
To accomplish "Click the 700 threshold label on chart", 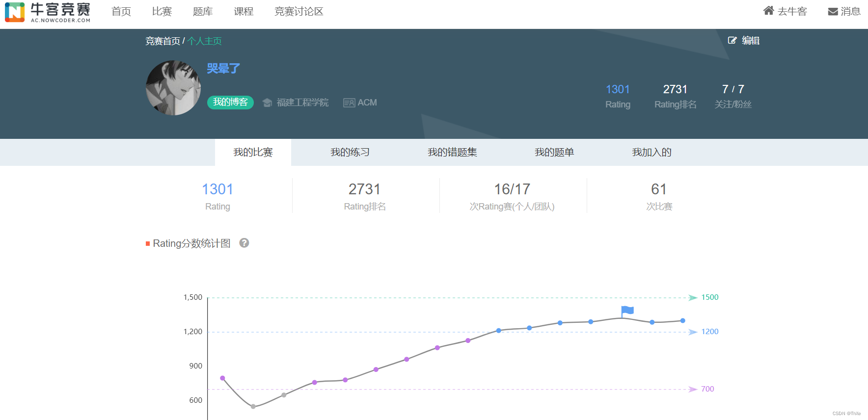I will 707,389.
